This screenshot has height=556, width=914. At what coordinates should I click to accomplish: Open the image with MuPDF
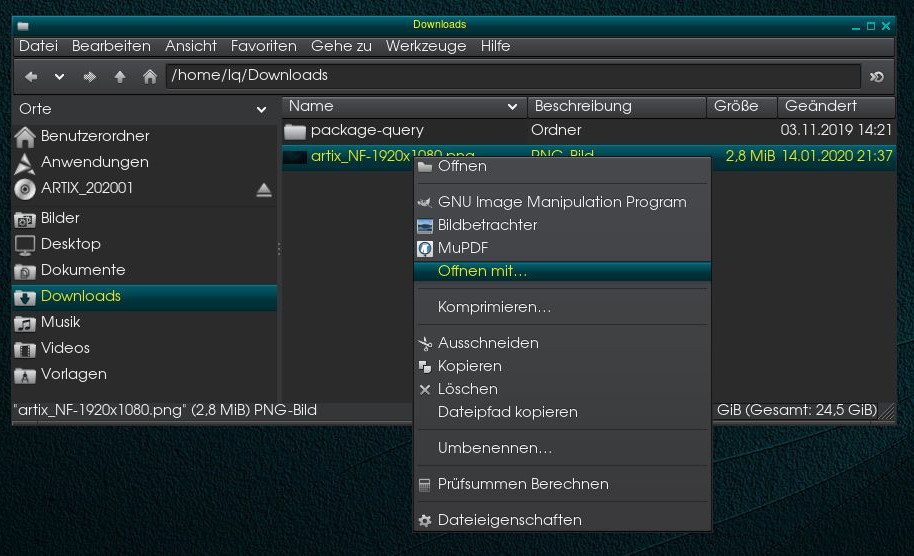coord(462,248)
